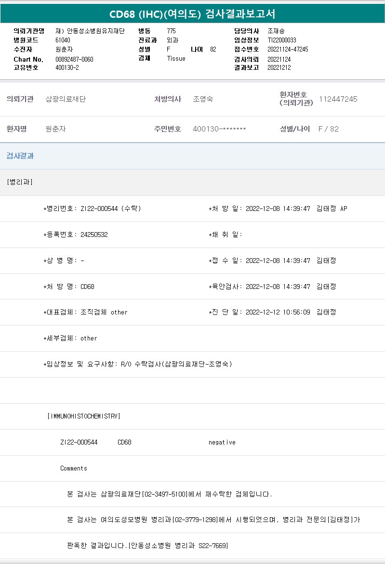Click the 병리번호 ZI22-000544 (수탁) entry
Viewport: 385px width, 588px height.
coord(93,209)
